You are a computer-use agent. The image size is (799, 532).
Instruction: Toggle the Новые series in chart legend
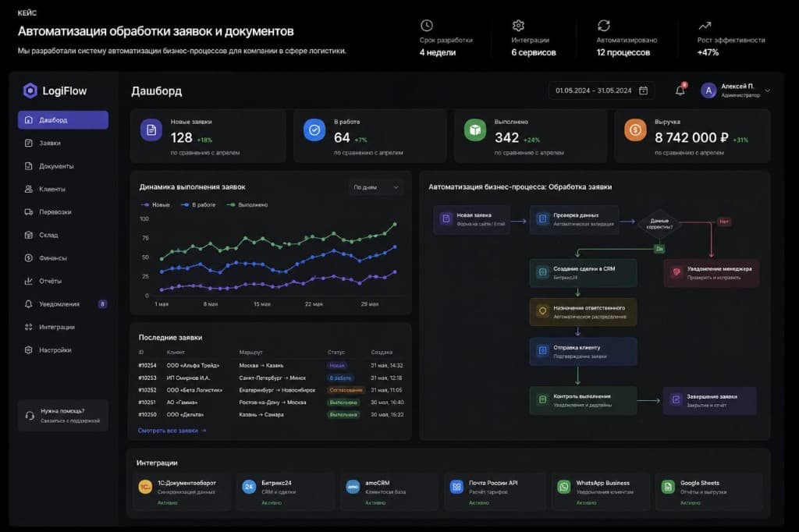tap(155, 205)
